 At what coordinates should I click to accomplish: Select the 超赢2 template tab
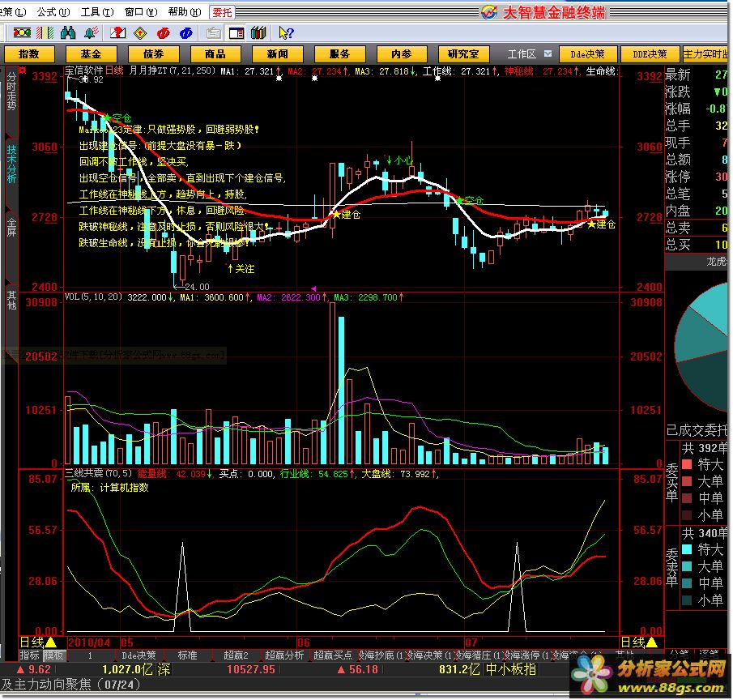[x=236, y=655]
